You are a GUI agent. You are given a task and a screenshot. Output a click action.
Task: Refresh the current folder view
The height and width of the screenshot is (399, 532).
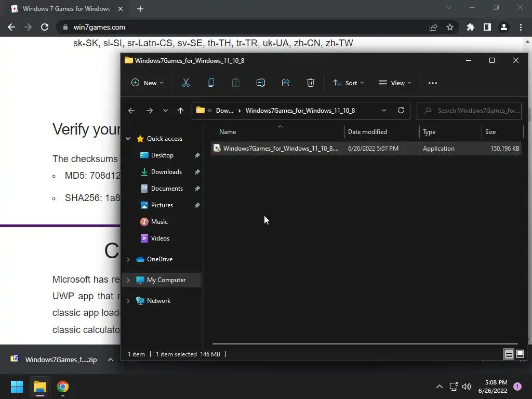pos(401,111)
